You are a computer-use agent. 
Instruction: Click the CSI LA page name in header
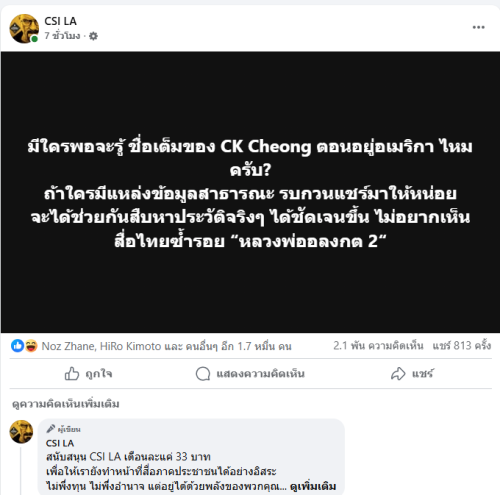tap(60, 21)
